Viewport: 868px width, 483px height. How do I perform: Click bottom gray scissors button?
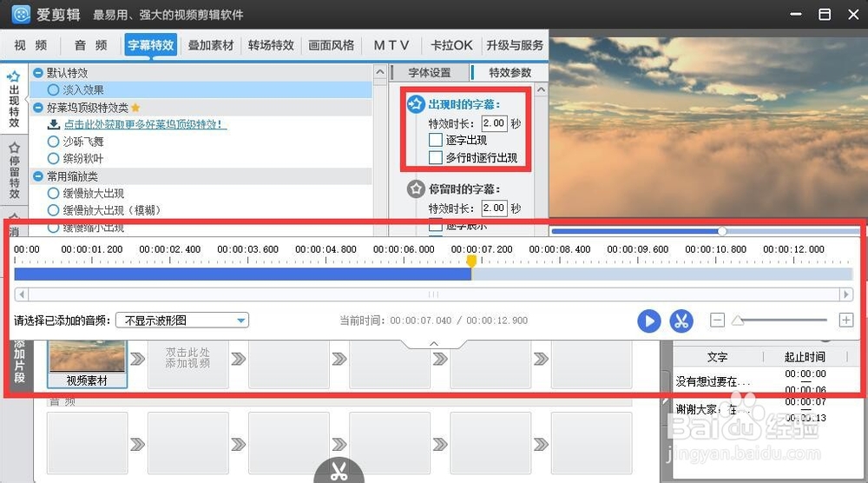click(x=339, y=470)
